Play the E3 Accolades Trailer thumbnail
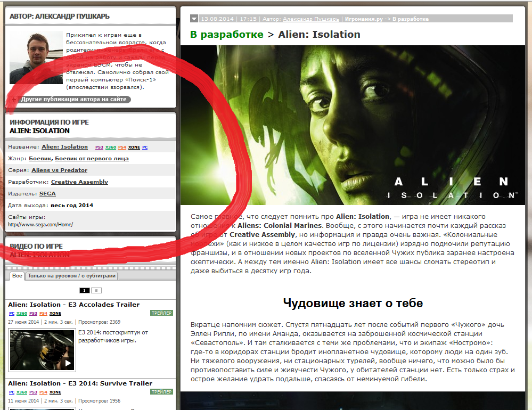This screenshot has width=532, height=410. click(x=42, y=350)
